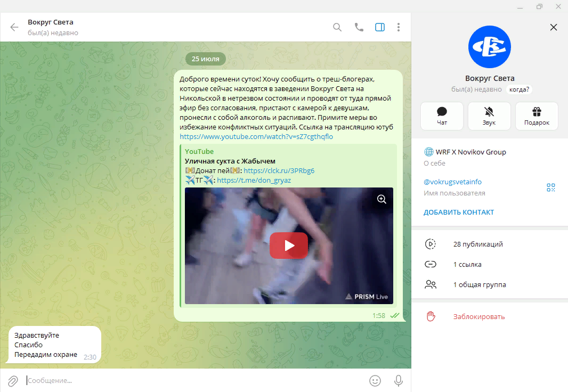
Task: Open the youtube.com/watch link in message
Action: [256, 136]
